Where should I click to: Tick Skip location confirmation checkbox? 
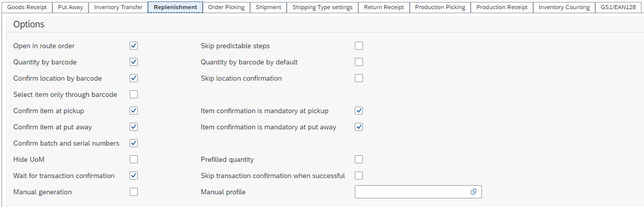359,78
